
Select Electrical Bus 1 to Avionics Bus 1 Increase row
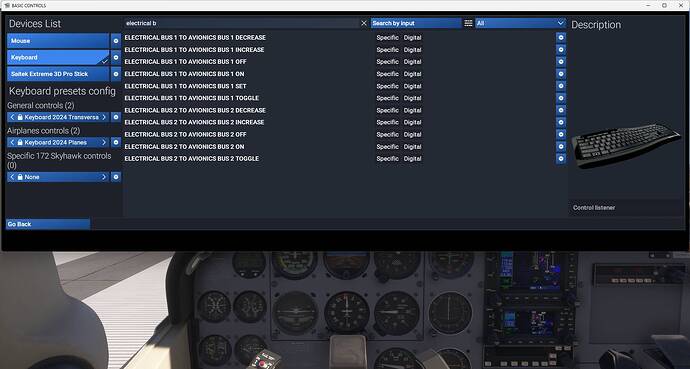(345, 50)
